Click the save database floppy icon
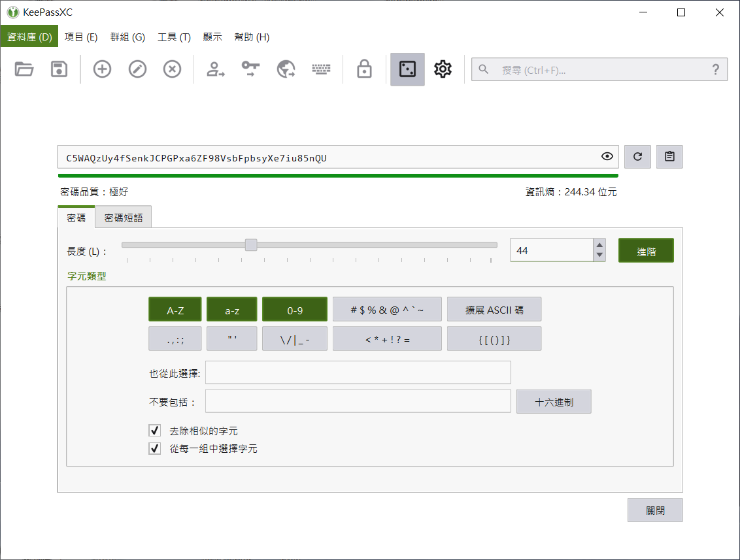The width and height of the screenshot is (740, 560). tap(59, 69)
